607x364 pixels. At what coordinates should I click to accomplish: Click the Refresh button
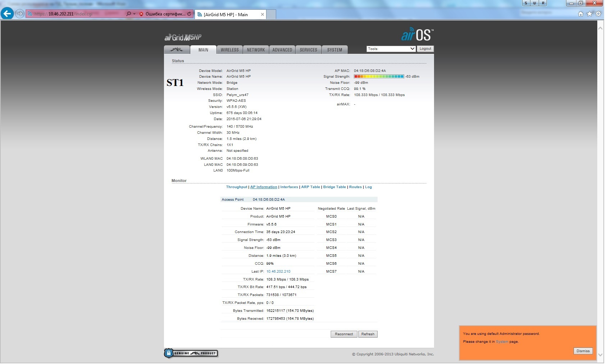pyautogui.click(x=368, y=334)
